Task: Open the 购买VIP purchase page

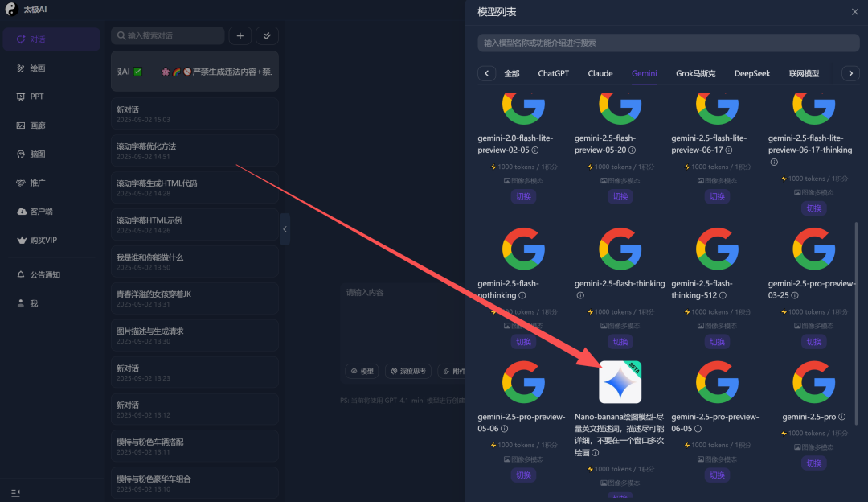Action: coord(51,240)
